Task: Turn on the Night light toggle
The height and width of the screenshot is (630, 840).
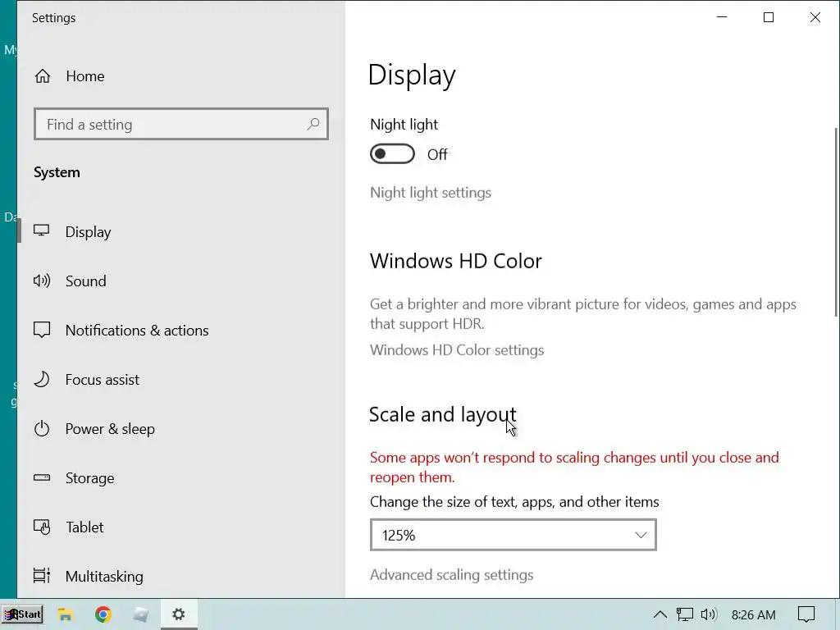Action: pyautogui.click(x=392, y=154)
